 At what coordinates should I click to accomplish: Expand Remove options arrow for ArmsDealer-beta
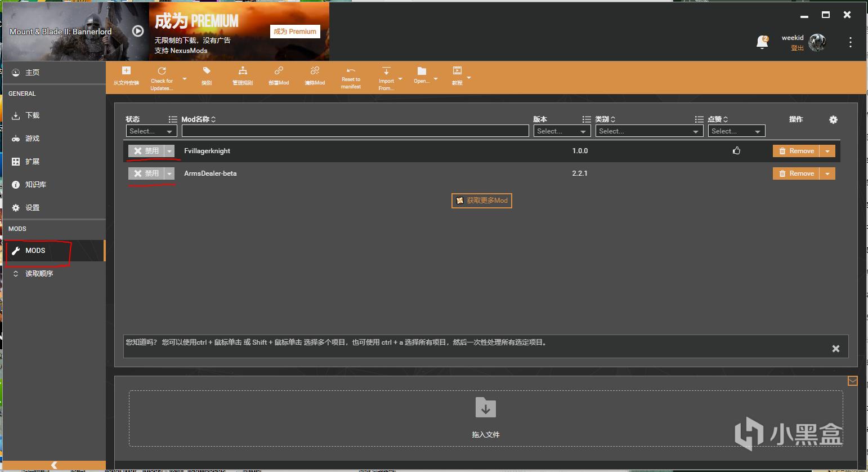[x=827, y=173]
